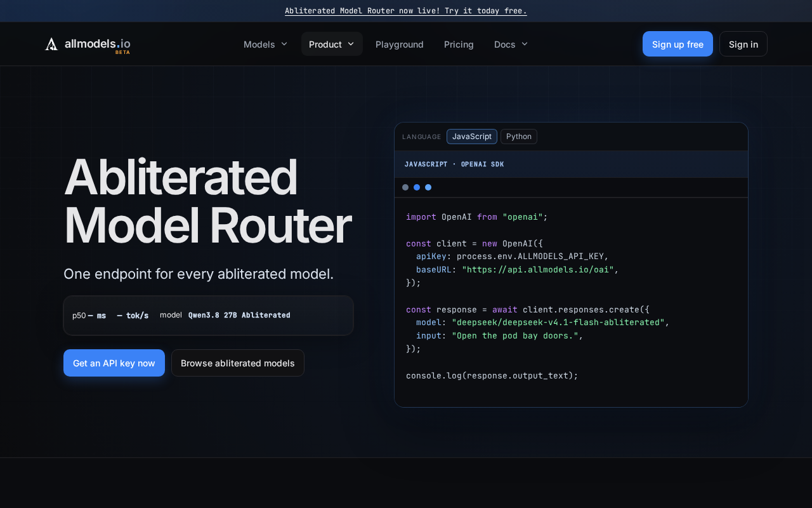This screenshot has width=812, height=508.
Task: Click the deepseek model string in code
Action: (558, 323)
